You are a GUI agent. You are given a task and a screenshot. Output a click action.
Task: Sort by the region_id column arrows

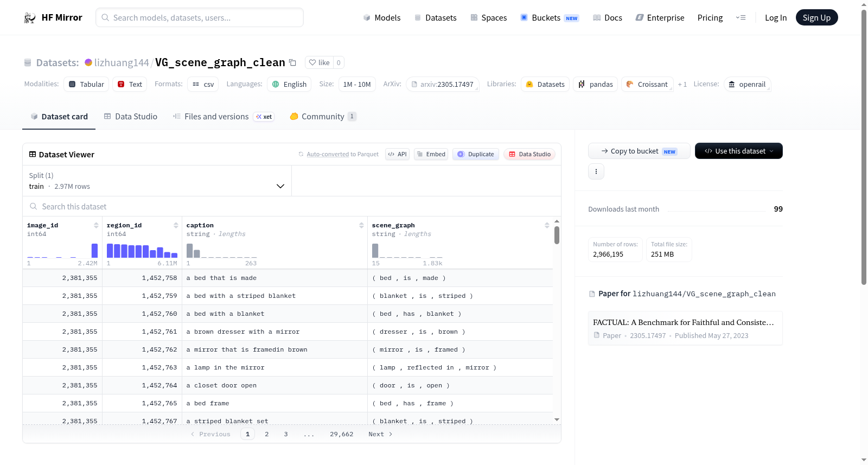(x=176, y=225)
